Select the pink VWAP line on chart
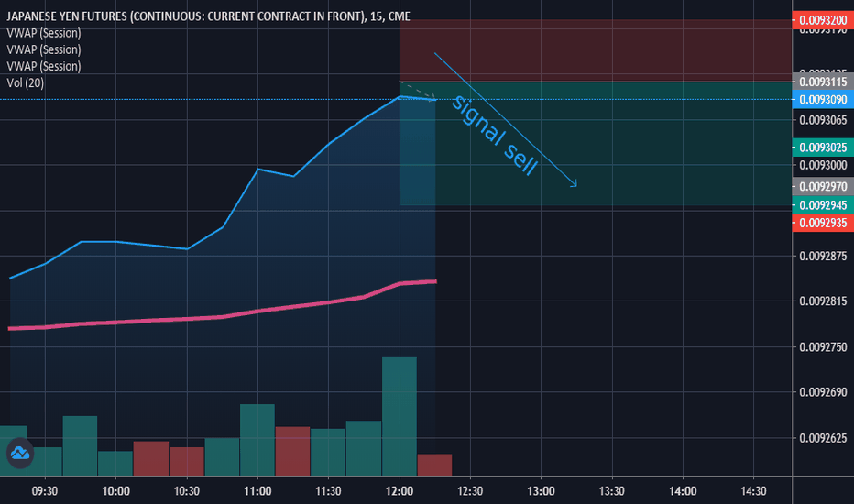Viewport: 854px width, 504px height. coord(223,316)
